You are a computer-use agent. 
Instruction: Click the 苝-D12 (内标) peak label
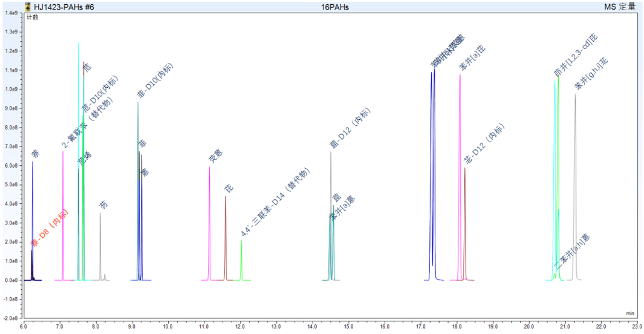[484, 143]
